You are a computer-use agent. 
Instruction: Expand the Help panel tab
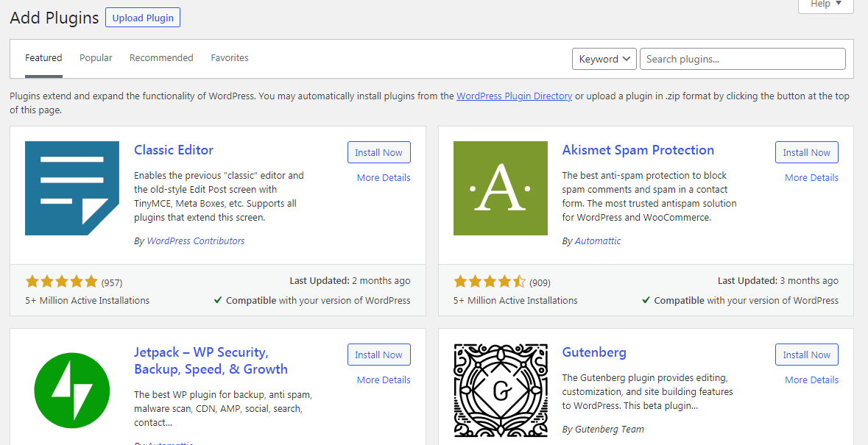[825, 5]
